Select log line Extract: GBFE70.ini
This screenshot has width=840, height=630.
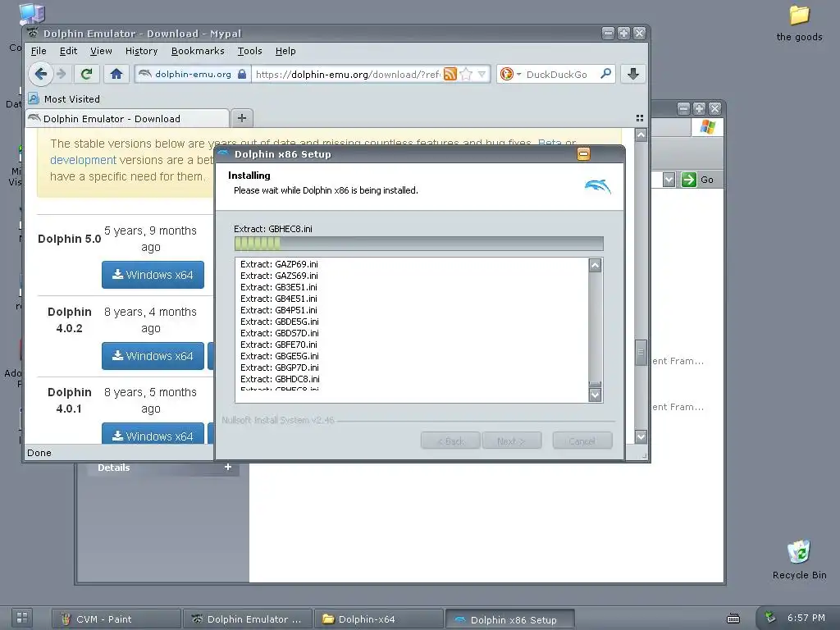pyautogui.click(x=279, y=345)
